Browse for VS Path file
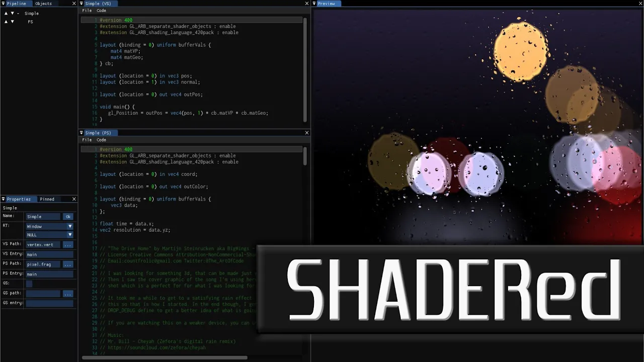 68,245
